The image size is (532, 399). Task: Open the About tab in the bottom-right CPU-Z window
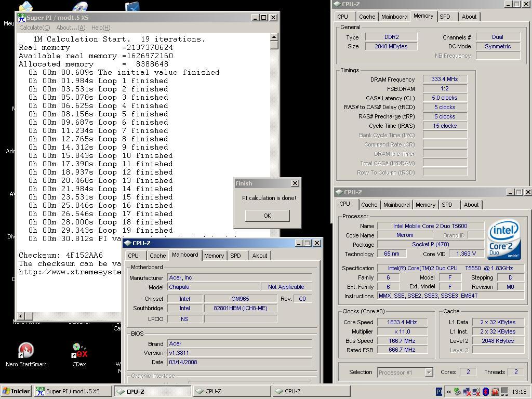[x=471, y=205]
